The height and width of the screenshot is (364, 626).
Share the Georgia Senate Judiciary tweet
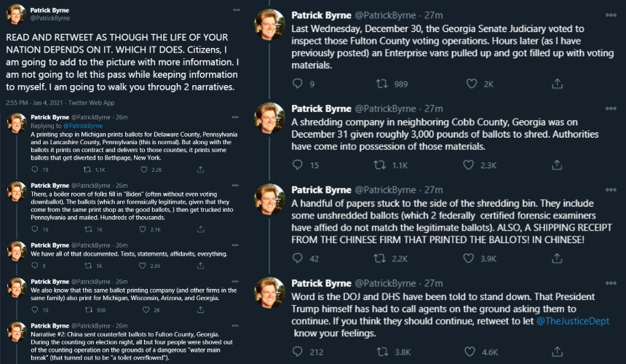click(x=557, y=84)
